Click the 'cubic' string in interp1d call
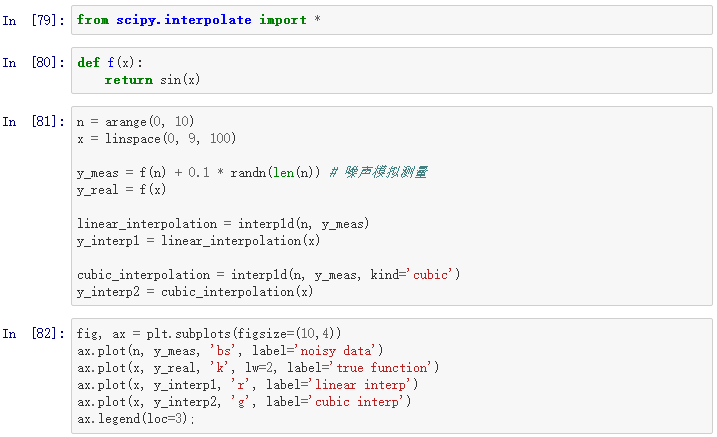Image resolution: width=717 pixels, height=437 pixels. click(429, 275)
